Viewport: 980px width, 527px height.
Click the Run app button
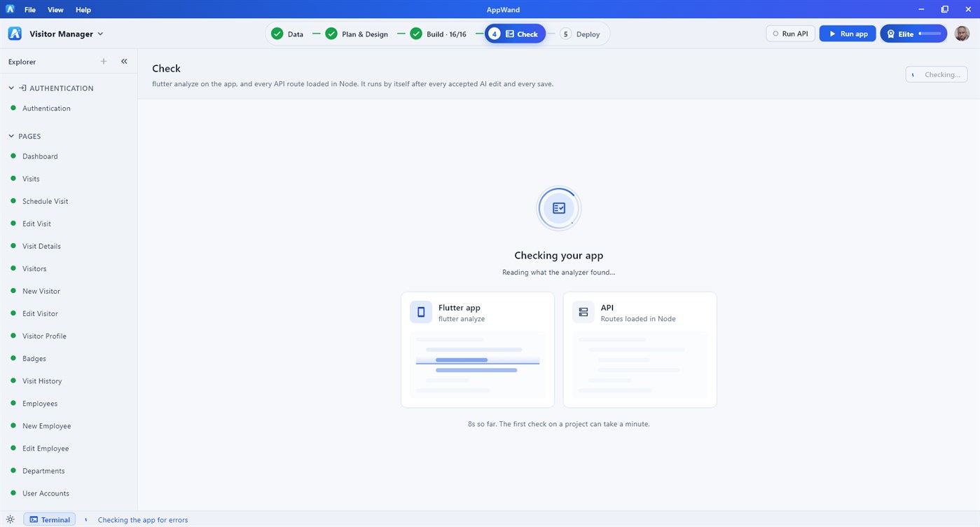pos(848,34)
